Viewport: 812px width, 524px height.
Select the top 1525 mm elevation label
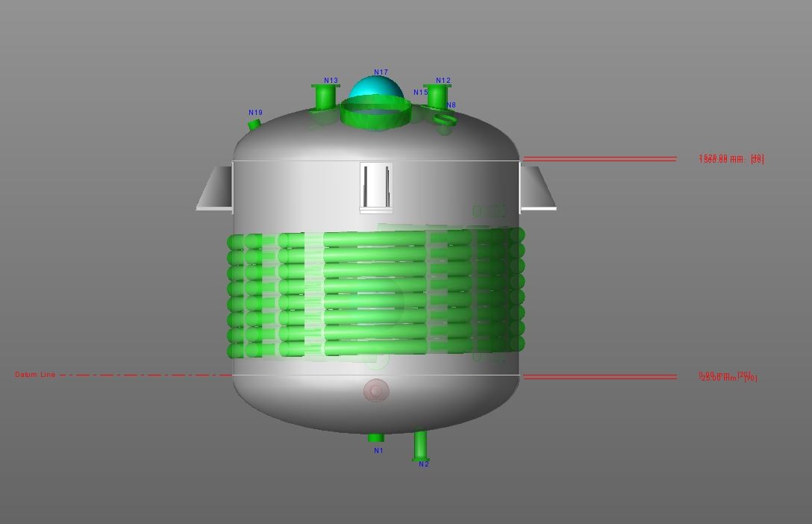(x=731, y=157)
